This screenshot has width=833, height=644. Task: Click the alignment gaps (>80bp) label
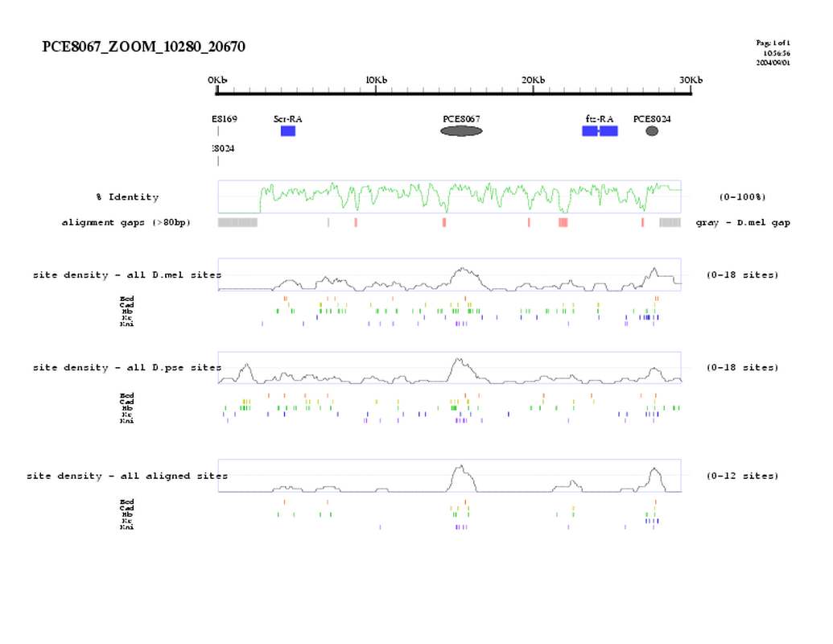126,222
